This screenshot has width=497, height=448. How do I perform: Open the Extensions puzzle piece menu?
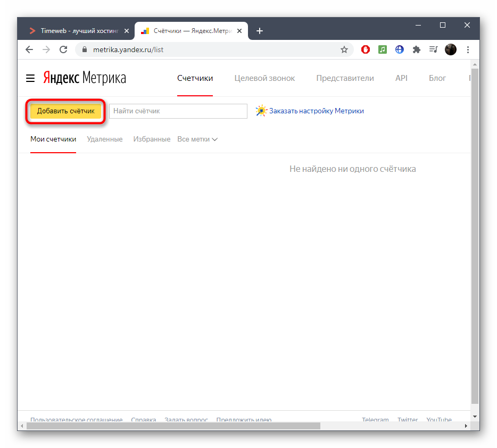[417, 49]
